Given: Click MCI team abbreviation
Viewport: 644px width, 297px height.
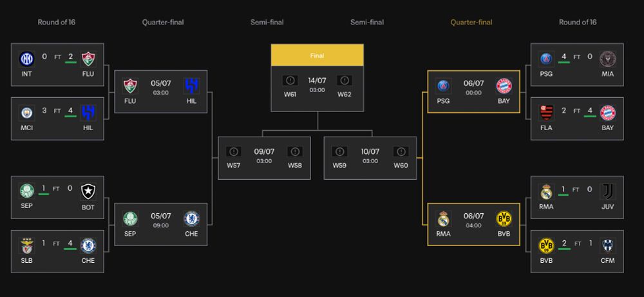Looking at the screenshot, I should 26,128.
